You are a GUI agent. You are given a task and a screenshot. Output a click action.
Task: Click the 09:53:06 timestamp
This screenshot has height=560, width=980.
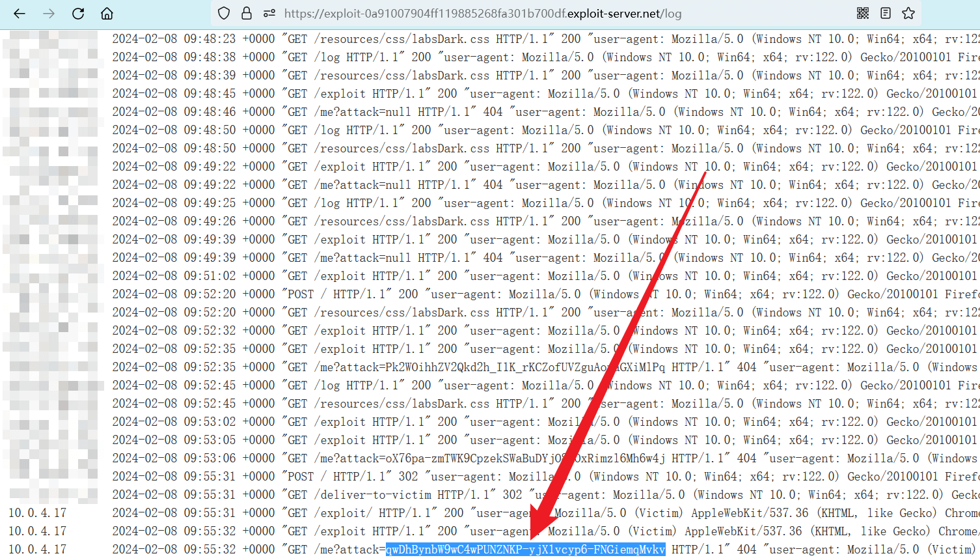click(210, 458)
